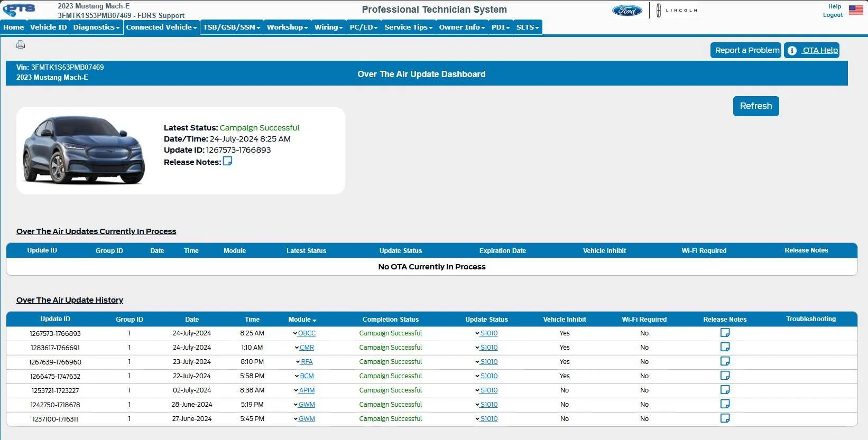
Task: Open S1010 status for 8:10 PM update
Action: [x=487, y=362]
